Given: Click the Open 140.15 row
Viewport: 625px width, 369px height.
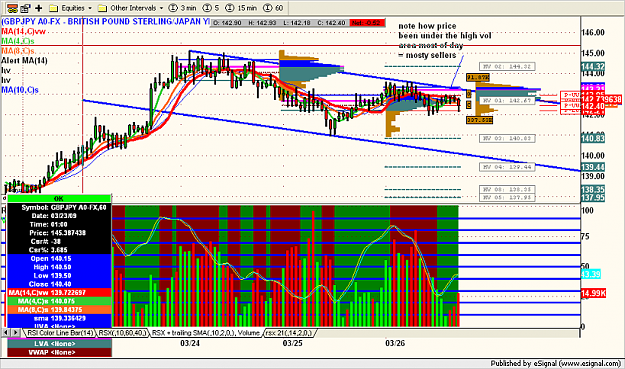Looking at the screenshot, I should click(59, 259).
